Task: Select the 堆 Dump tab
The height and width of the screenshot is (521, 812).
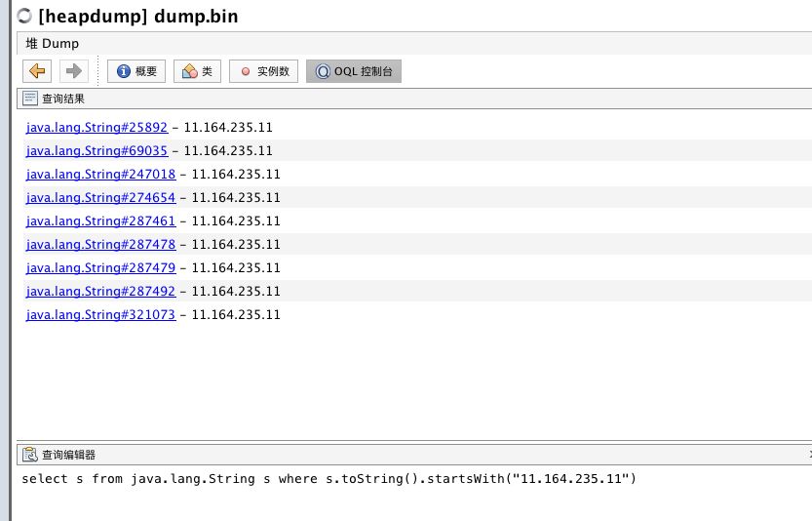Action: pos(53,44)
